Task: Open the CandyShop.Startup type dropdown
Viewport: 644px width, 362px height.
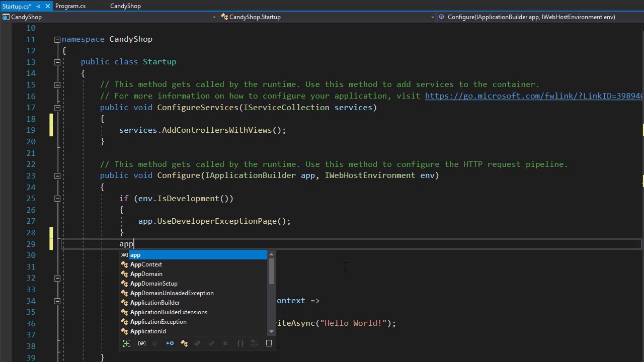Action: 328,17
